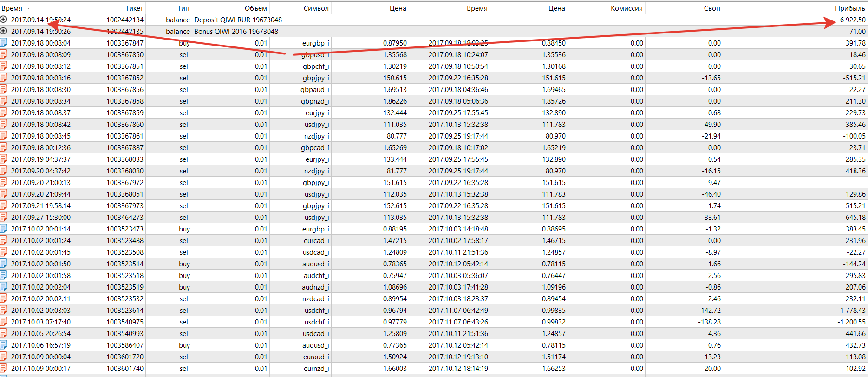The height and width of the screenshot is (377, 868).
Task: Select the eurcad_i symbol cell
Action: (316, 240)
